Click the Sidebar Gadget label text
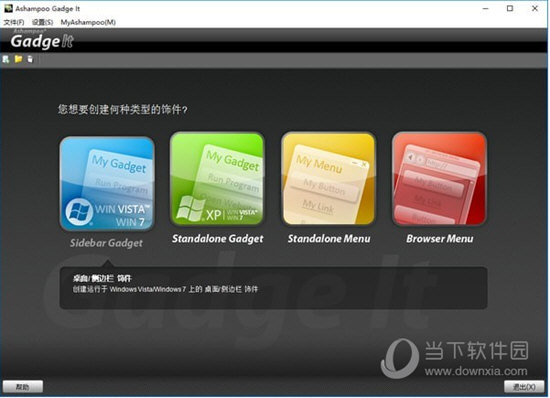This screenshot has height=398, width=550. (x=106, y=243)
